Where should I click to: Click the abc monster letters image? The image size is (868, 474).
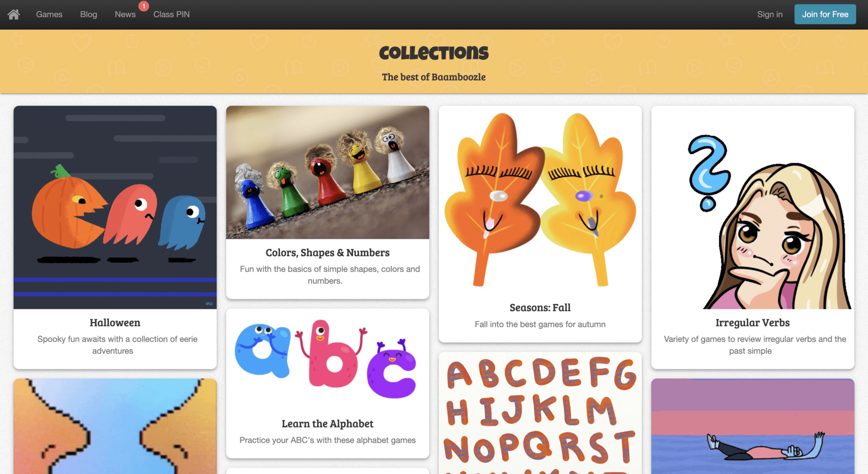coord(328,360)
